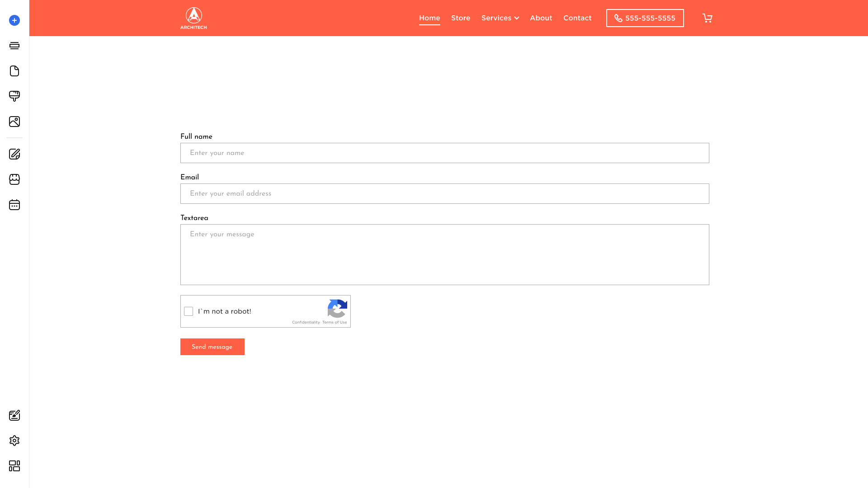
Task: Open the calendar bookings icon
Action: pyautogui.click(x=14, y=205)
